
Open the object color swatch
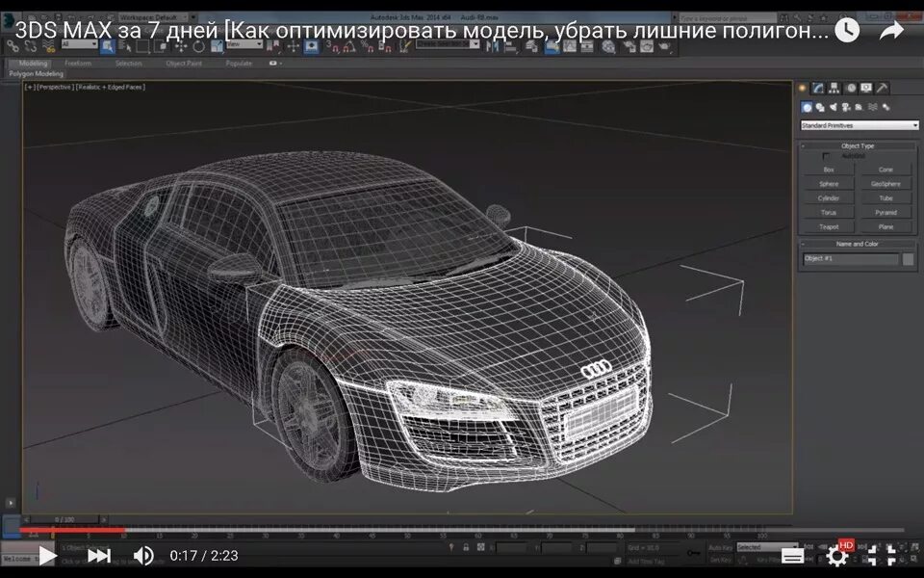point(908,259)
